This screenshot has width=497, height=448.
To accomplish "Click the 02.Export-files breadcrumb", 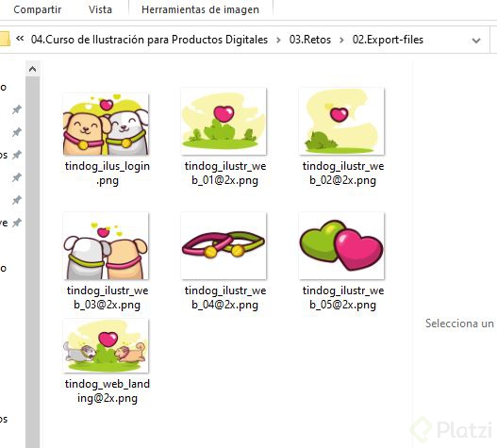I will point(388,40).
